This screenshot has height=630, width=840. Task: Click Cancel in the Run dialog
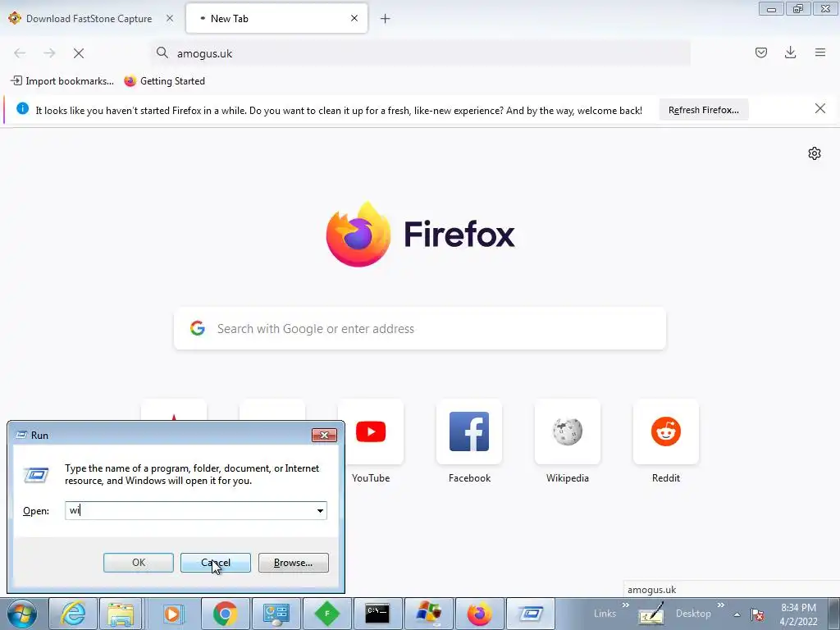216,563
